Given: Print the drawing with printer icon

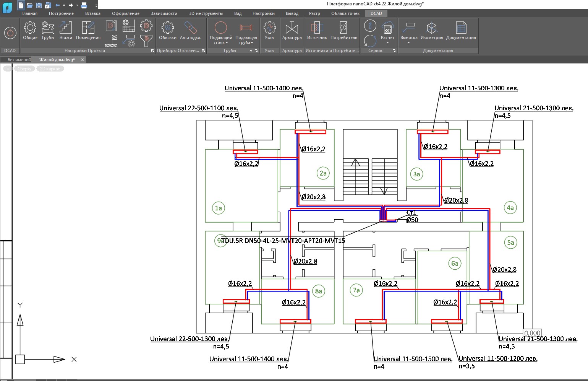Looking at the screenshot, I should tap(84, 5).
